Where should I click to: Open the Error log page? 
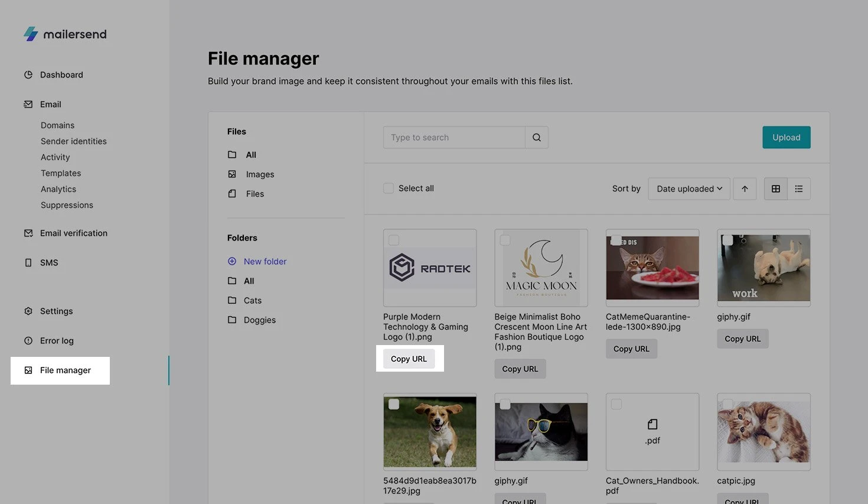(x=57, y=341)
